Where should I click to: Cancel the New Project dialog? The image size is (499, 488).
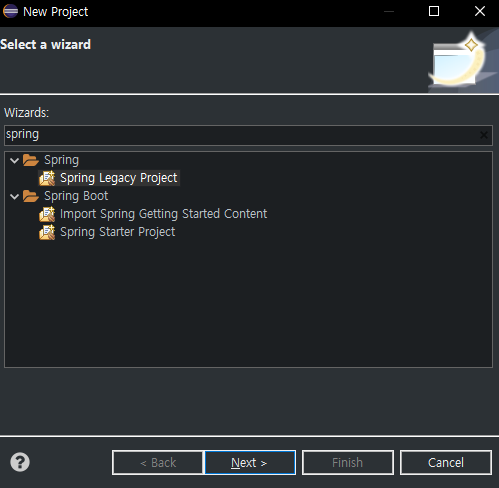point(446,463)
